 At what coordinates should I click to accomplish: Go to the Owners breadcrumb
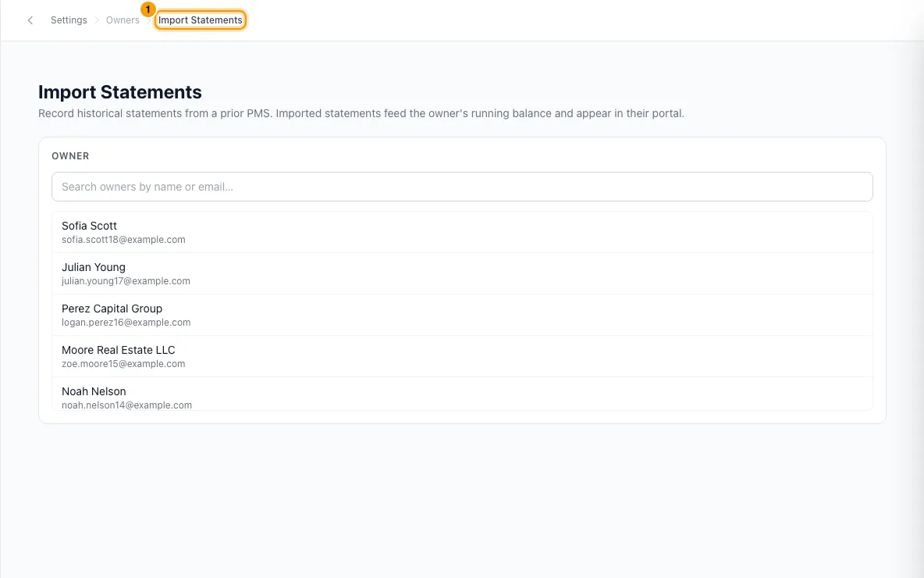pyautogui.click(x=123, y=20)
